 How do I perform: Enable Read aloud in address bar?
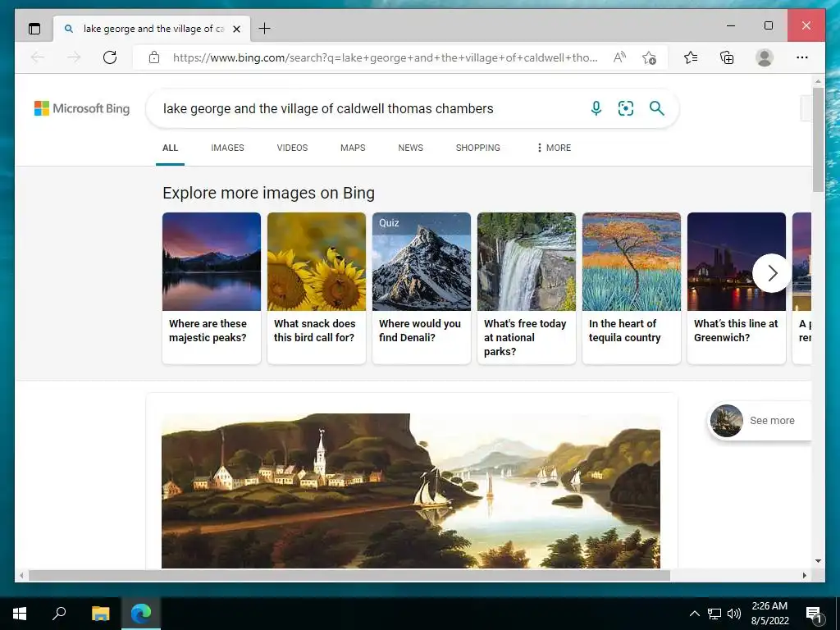coord(619,57)
